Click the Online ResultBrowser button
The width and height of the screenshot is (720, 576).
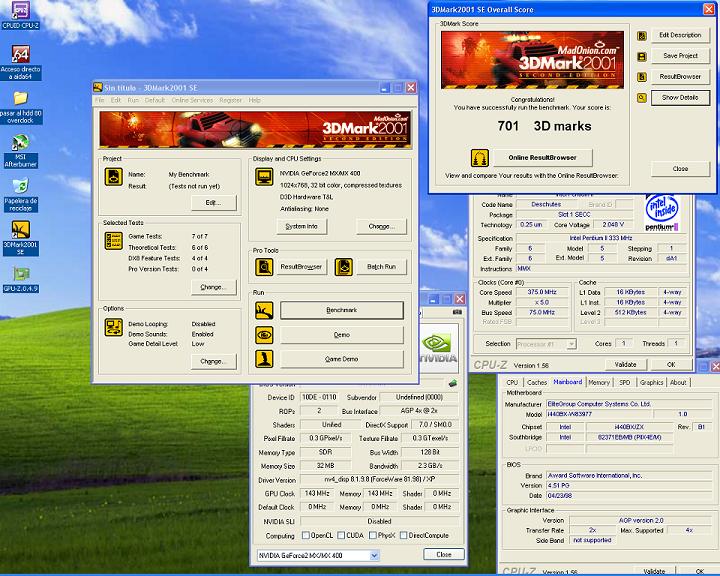[x=542, y=158]
